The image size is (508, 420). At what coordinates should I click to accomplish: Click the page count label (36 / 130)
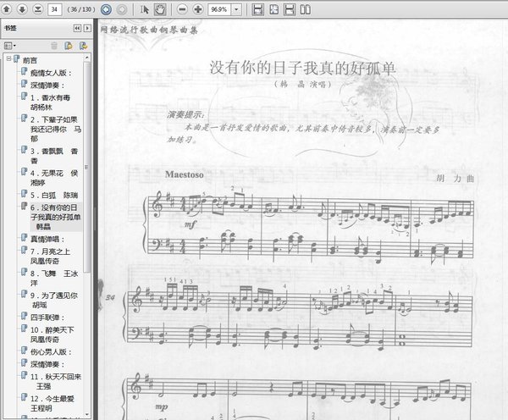point(81,9)
